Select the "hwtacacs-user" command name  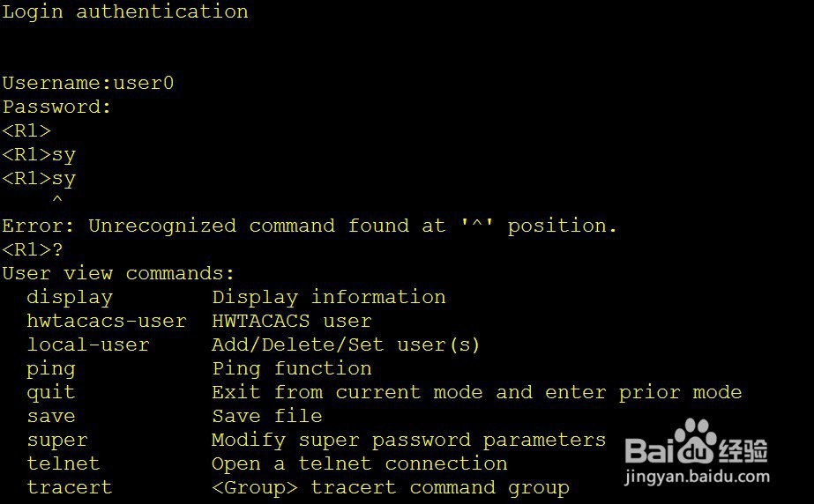pyautogui.click(x=107, y=321)
